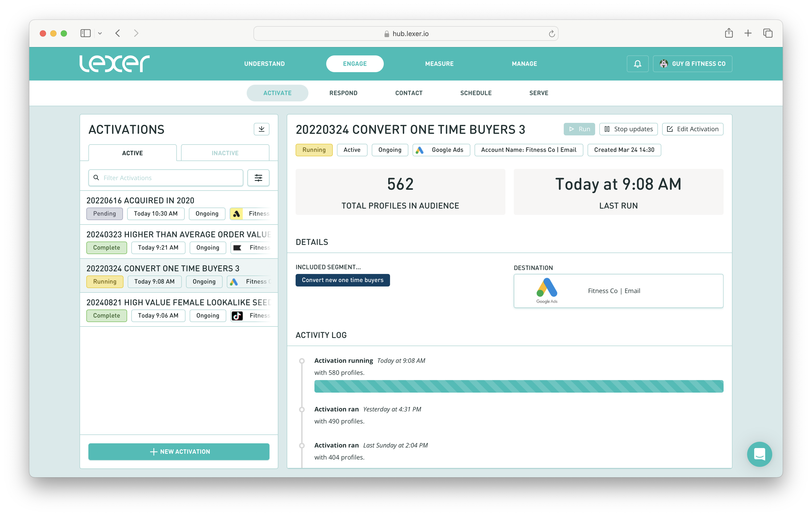Screen dimensions: 812x516
Task: Click Today 9:06 AM tag
Action: coord(158,316)
